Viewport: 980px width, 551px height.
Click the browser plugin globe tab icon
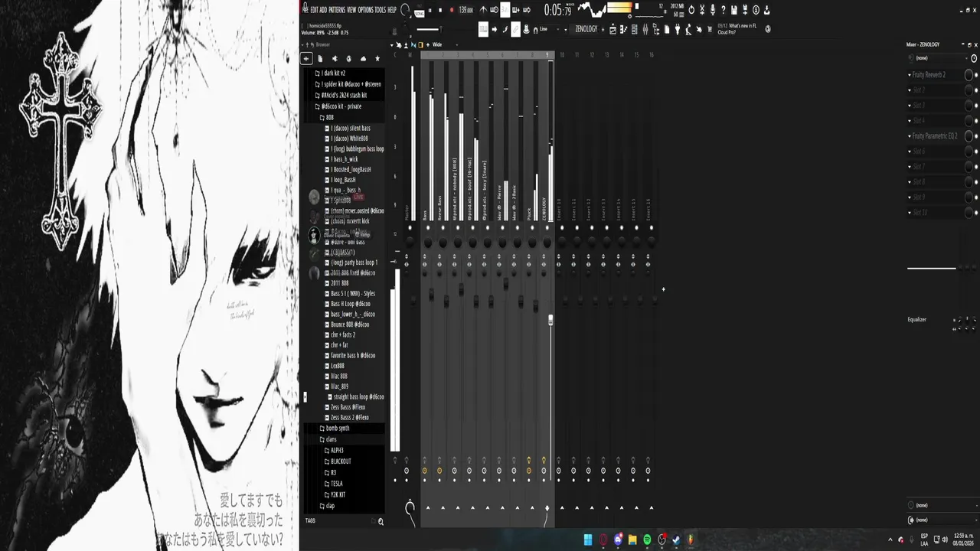point(349,59)
